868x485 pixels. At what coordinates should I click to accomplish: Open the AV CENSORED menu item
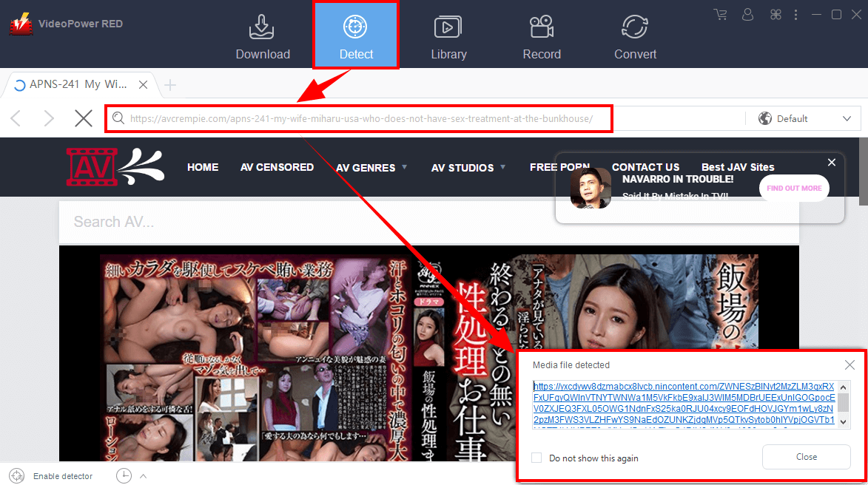tap(277, 167)
